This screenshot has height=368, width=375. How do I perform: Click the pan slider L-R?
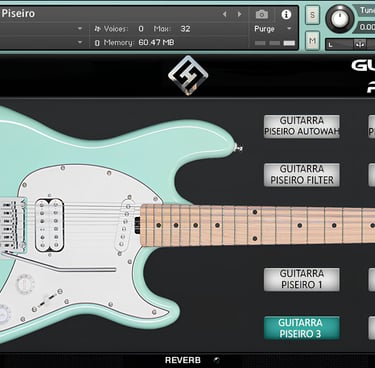(x=350, y=44)
